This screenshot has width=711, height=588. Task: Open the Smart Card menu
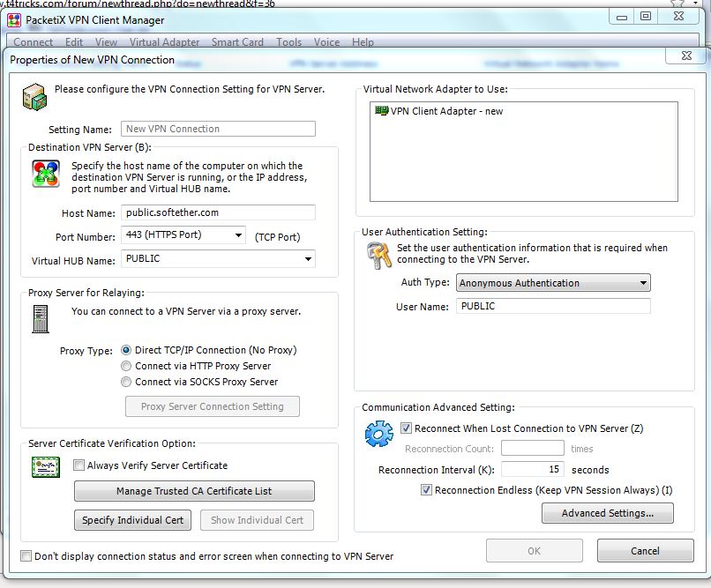point(237,42)
